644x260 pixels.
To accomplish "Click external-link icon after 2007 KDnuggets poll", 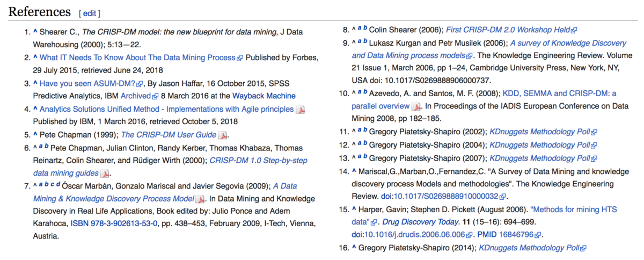I will point(594,159).
